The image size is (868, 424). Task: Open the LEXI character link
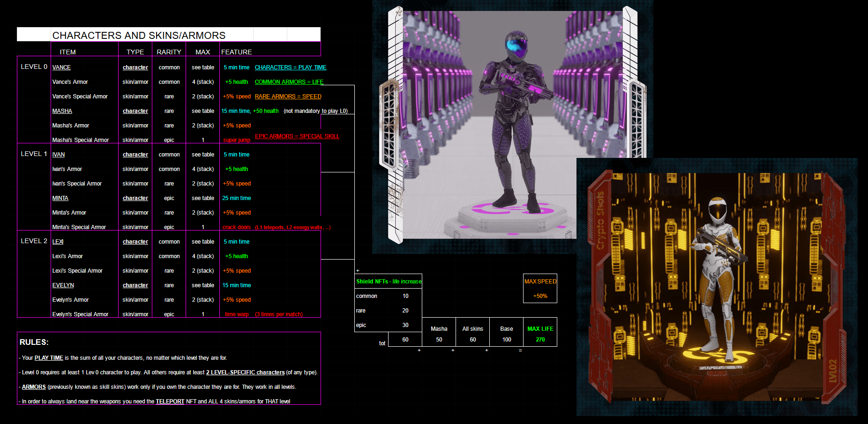(x=58, y=242)
